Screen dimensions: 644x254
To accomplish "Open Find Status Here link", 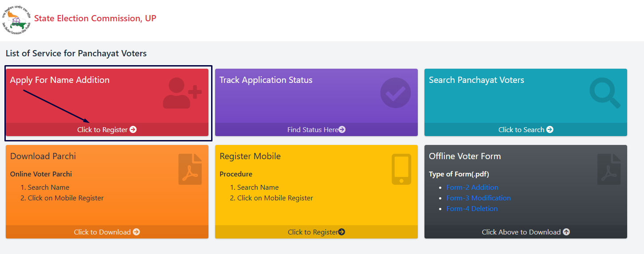I will point(316,129).
